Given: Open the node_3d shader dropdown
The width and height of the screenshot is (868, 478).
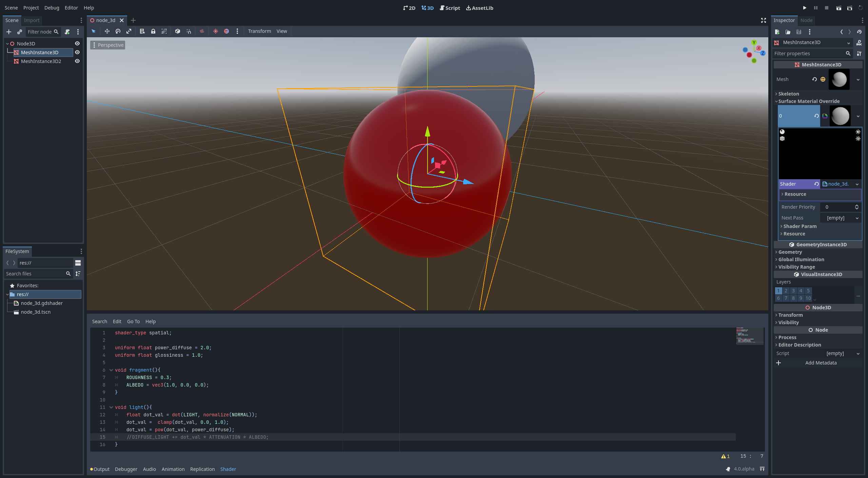Looking at the screenshot, I should point(857,184).
